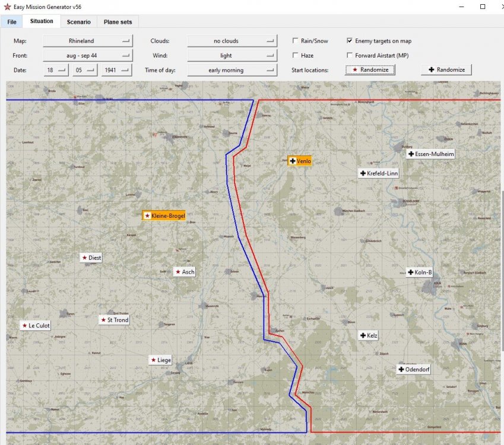Click the Koln-B airfield marker
Image resolution: width=504 pixels, height=445 pixels.
point(420,272)
